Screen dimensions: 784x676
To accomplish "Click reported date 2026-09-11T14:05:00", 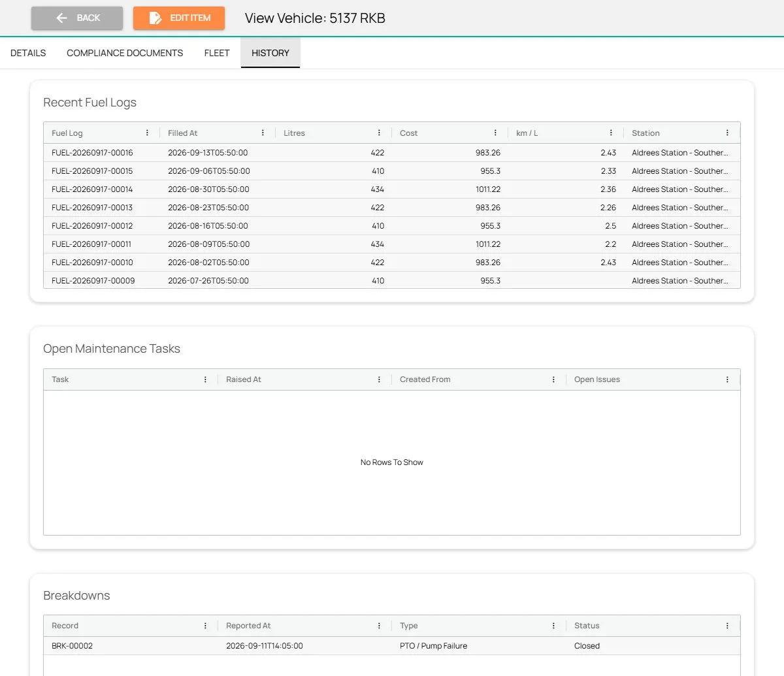I will [265, 646].
